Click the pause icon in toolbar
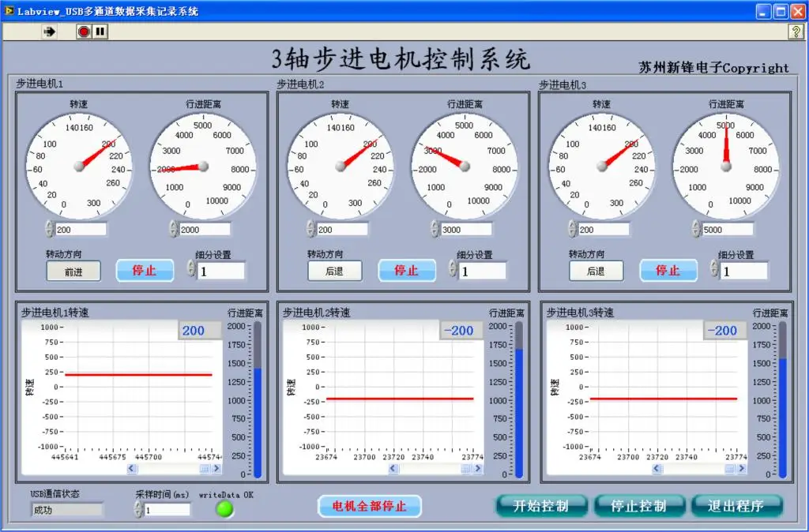 [100, 32]
